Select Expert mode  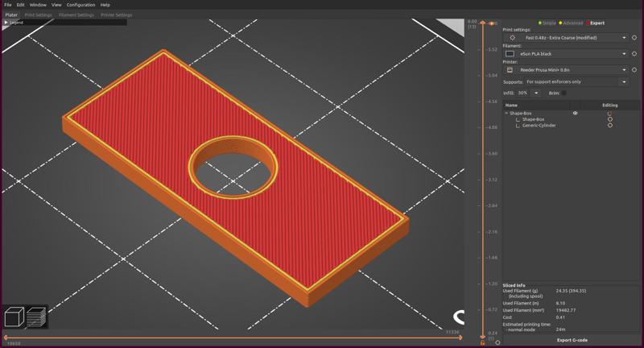595,23
